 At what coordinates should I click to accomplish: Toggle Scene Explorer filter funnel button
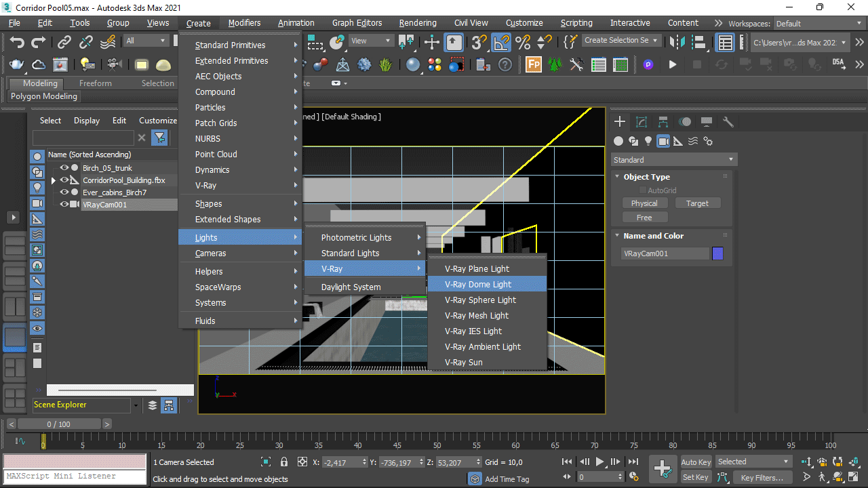point(159,138)
